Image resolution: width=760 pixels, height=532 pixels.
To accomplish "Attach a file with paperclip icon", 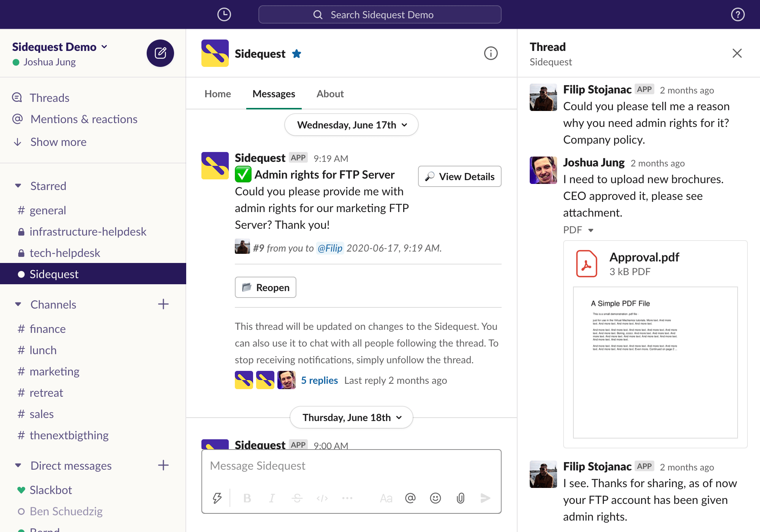I will (461, 498).
